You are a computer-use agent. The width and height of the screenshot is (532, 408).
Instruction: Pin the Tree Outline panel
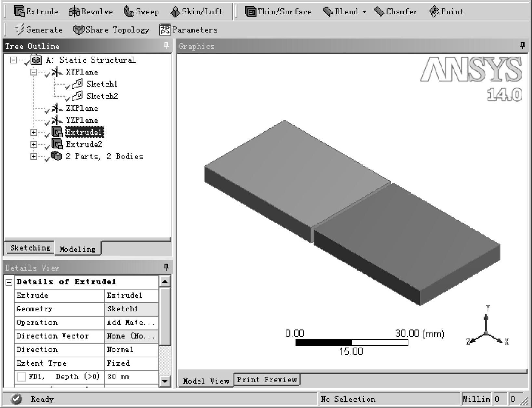click(x=166, y=46)
